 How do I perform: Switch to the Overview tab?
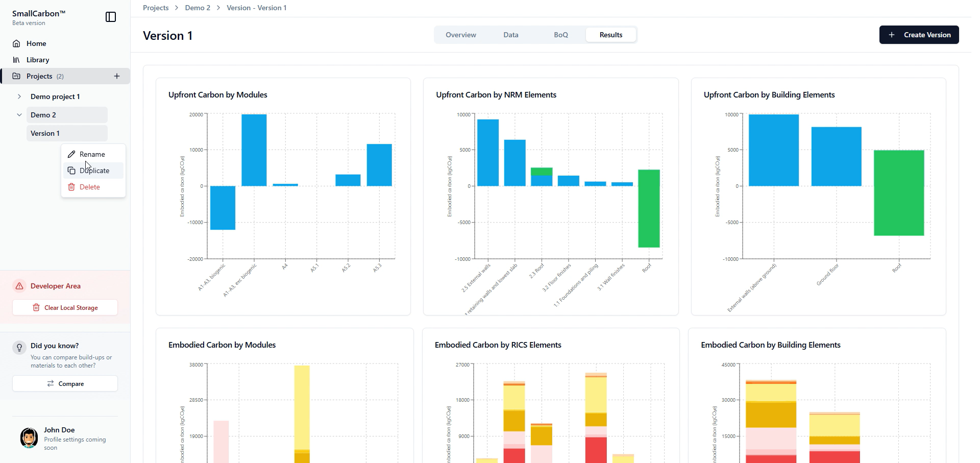(461, 35)
